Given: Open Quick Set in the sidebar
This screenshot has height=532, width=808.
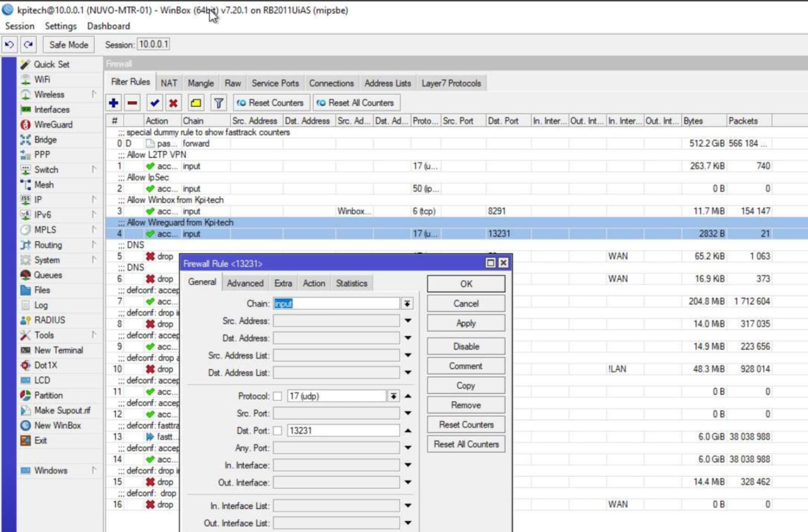Looking at the screenshot, I should pos(51,64).
